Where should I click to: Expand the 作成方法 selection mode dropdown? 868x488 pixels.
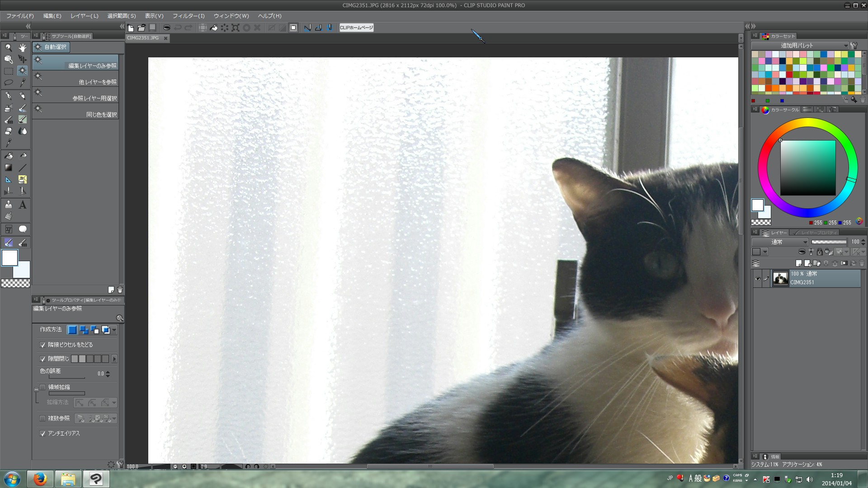point(114,330)
